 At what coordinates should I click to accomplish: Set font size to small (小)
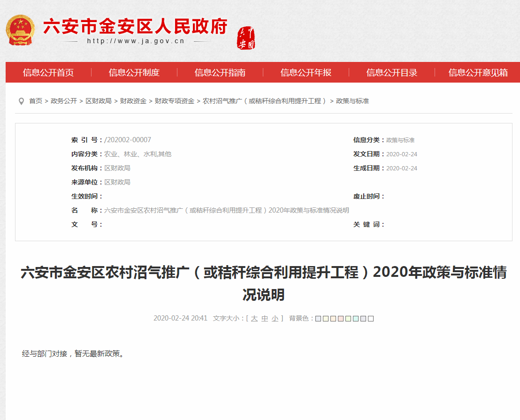click(275, 319)
